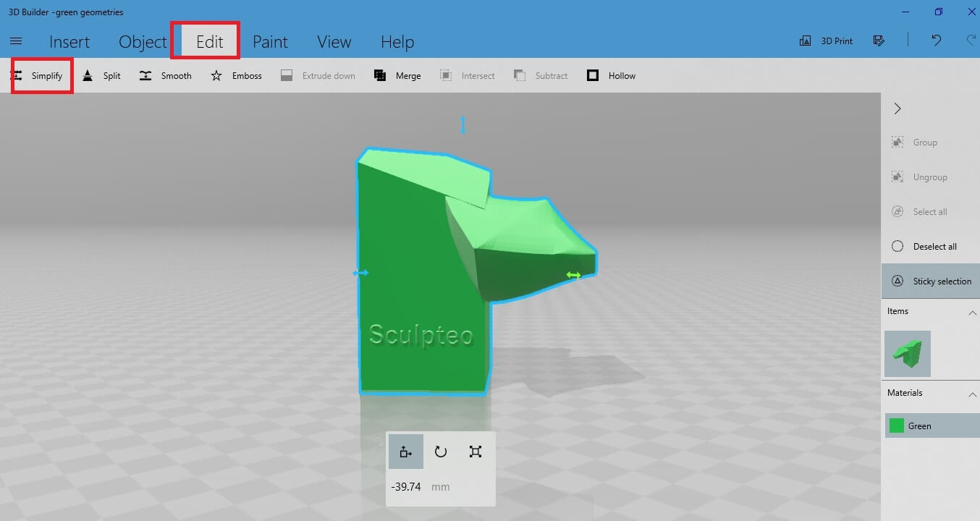Click the Merge tool

(397, 76)
